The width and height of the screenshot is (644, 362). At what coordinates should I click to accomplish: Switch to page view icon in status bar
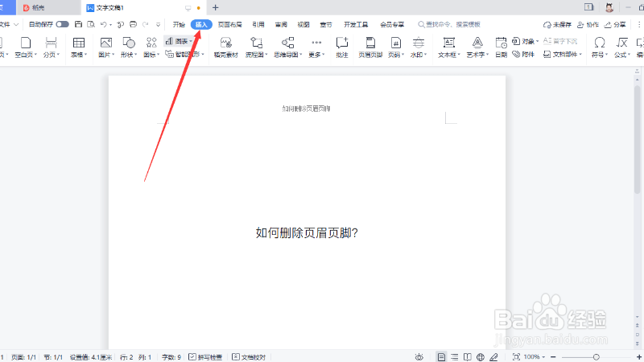coord(441,357)
